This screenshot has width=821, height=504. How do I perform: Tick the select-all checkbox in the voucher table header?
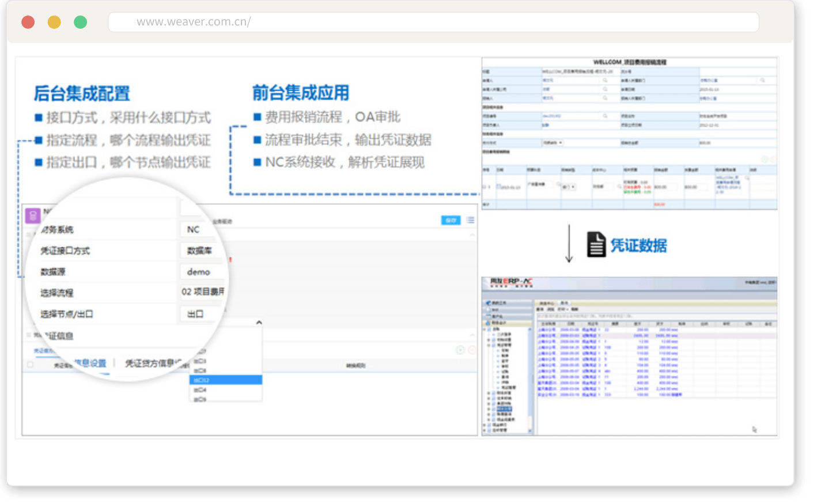coord(31,365)
